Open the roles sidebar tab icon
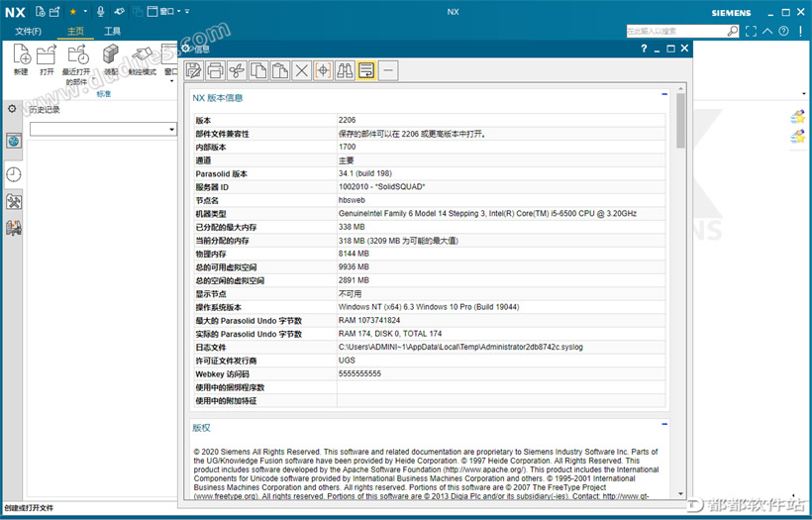 click(14, 228)
